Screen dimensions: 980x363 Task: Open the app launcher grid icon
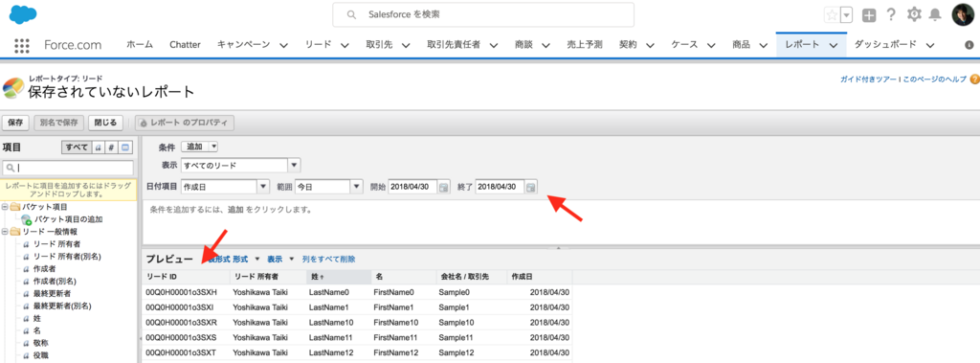22,45
